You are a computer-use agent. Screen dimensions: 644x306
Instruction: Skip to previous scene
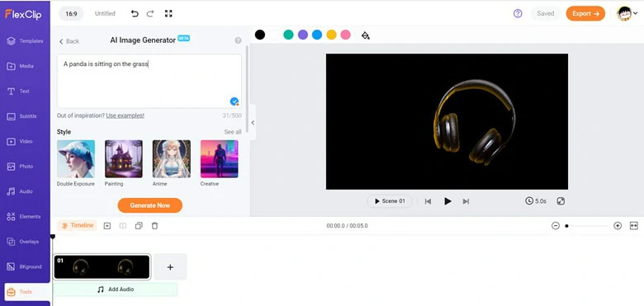point(428,201)
